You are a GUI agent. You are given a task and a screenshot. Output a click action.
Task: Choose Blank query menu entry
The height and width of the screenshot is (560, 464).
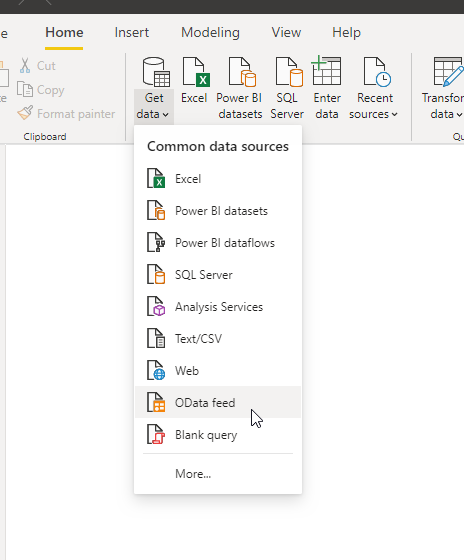coord(218,435)
